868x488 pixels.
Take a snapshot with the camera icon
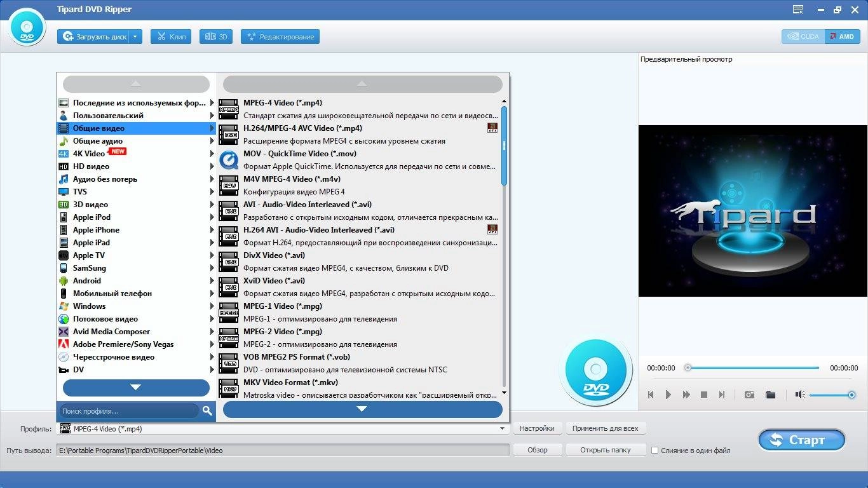coord(750,395)
